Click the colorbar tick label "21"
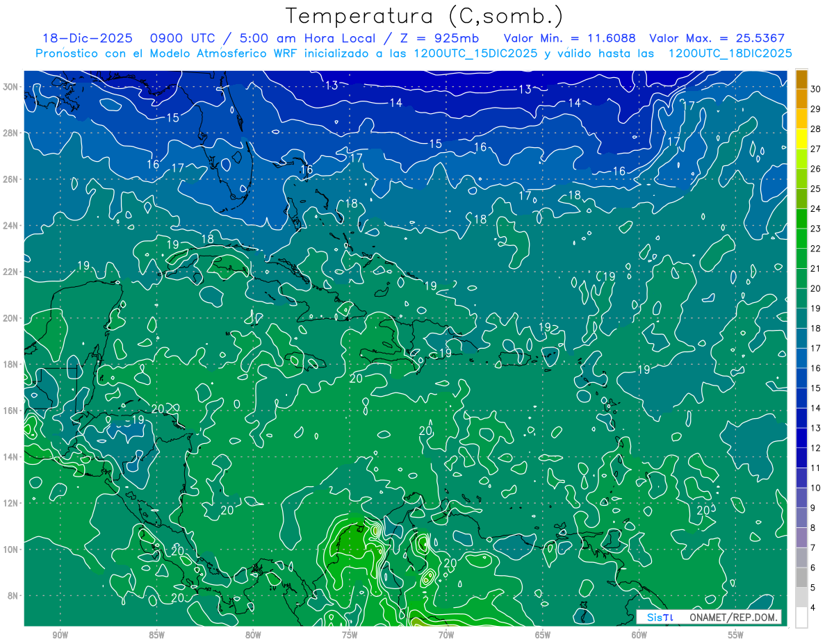The height and width of the screenshot is (644, 834). point(816,269)
